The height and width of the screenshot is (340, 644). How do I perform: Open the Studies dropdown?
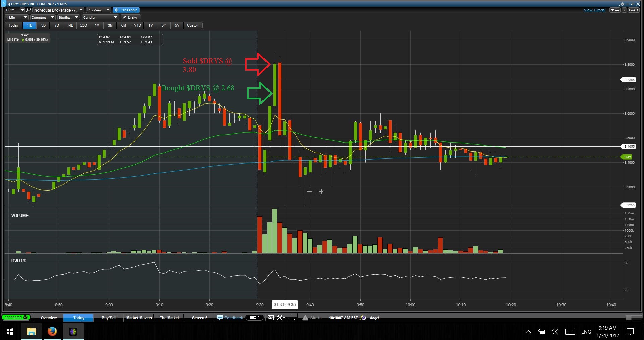68,17
